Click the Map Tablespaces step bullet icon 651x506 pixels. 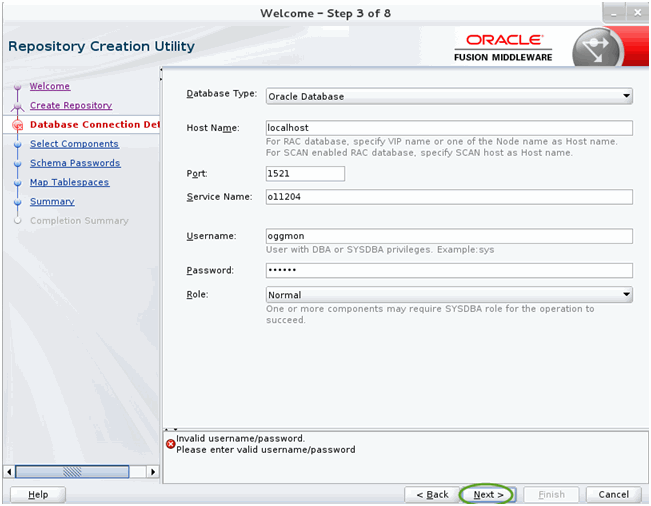[17, 183]
